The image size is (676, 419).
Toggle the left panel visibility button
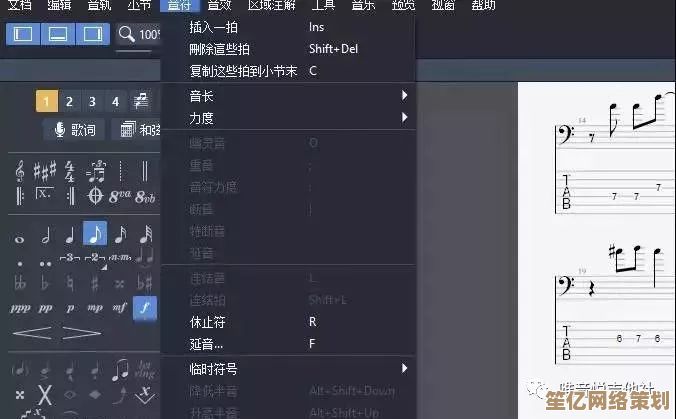coord(23,34)
